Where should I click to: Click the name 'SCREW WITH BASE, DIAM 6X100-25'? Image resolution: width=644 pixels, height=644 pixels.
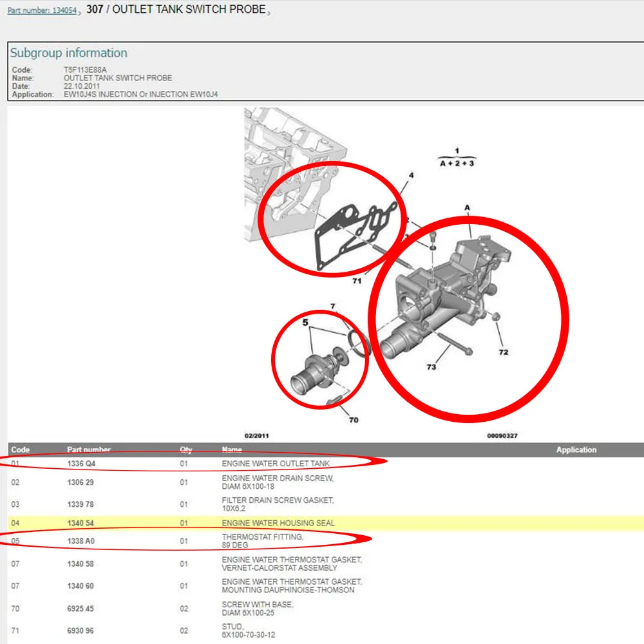coord(258,609)
